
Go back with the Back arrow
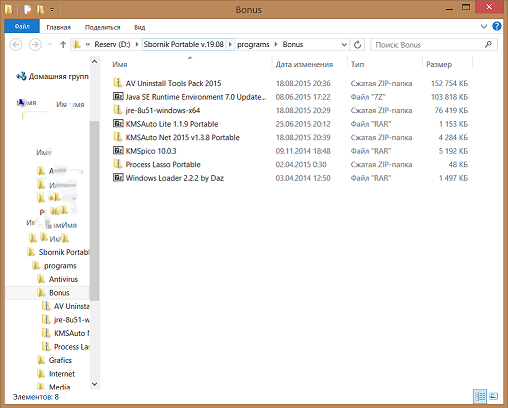pyautogui.click(x=16, y=44)
